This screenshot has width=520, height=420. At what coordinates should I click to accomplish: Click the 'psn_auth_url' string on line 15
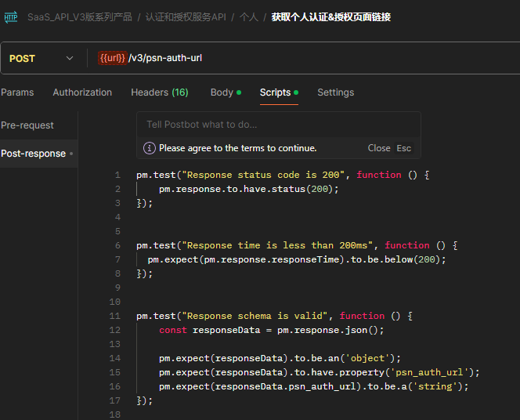429,372
